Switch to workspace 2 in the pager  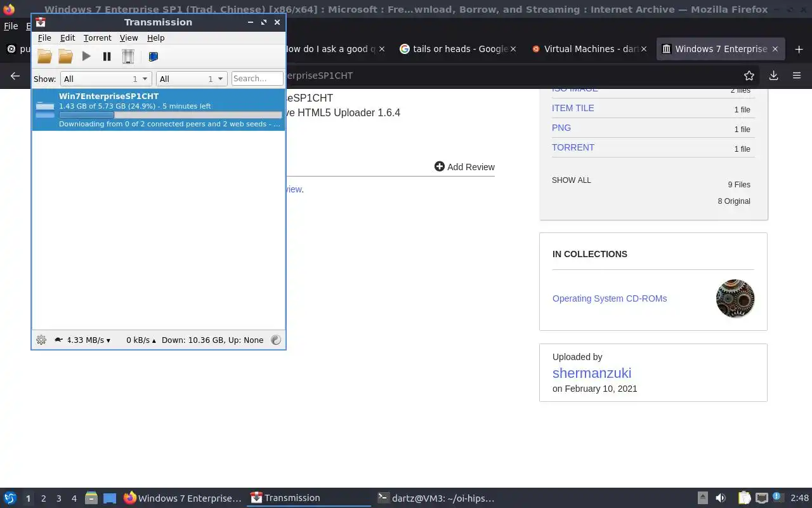(x=43, y=498)
